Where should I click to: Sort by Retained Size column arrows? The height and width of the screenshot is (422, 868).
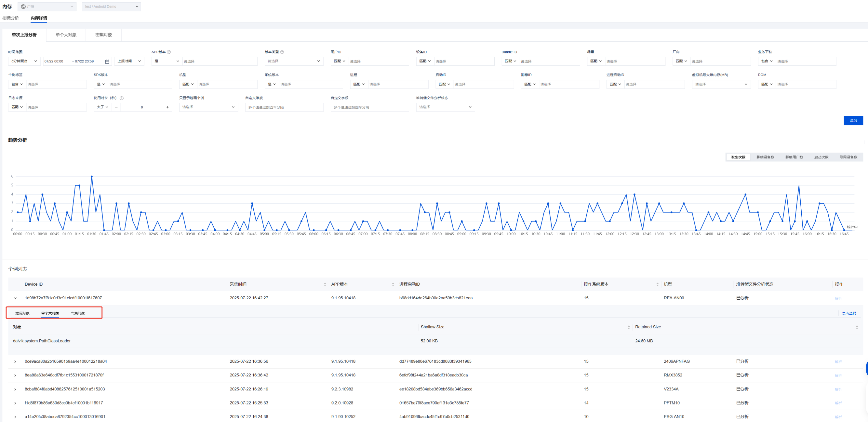coord(857,327)
